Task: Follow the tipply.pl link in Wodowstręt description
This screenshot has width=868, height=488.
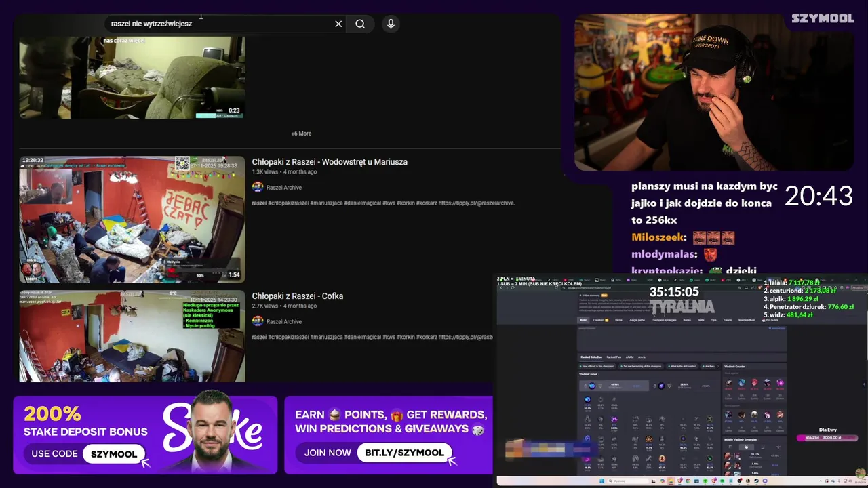Action: click(476, 203)
